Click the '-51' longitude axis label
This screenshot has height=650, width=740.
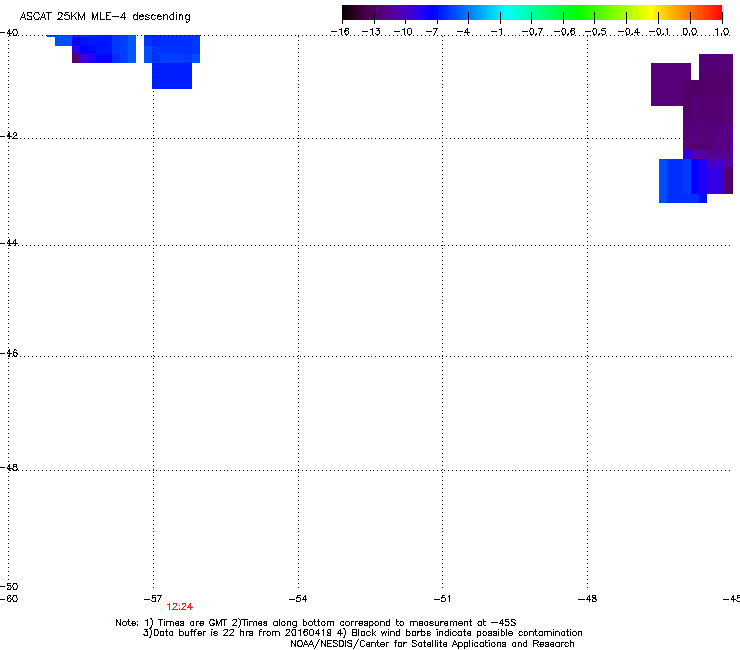coord(442,599)
